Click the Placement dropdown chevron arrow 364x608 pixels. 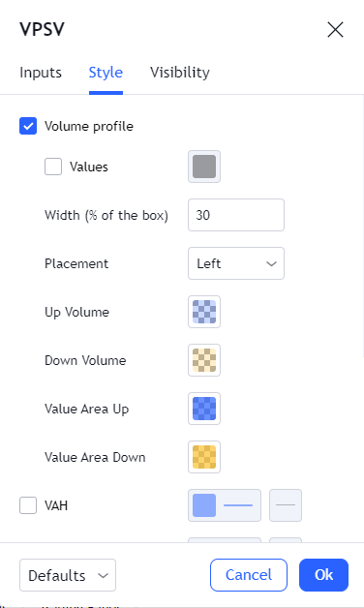[x=271, y=263]
